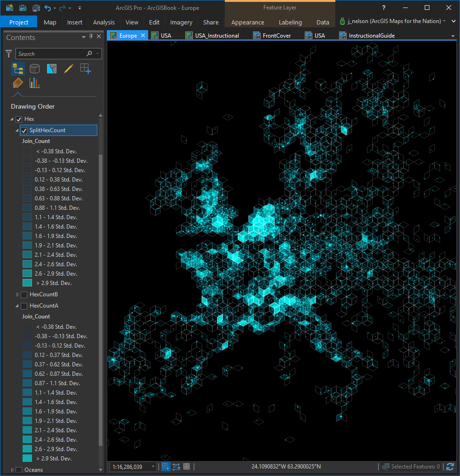Click the > 2.9 Std. Dev. swatch under SplitHexCount

27,283
